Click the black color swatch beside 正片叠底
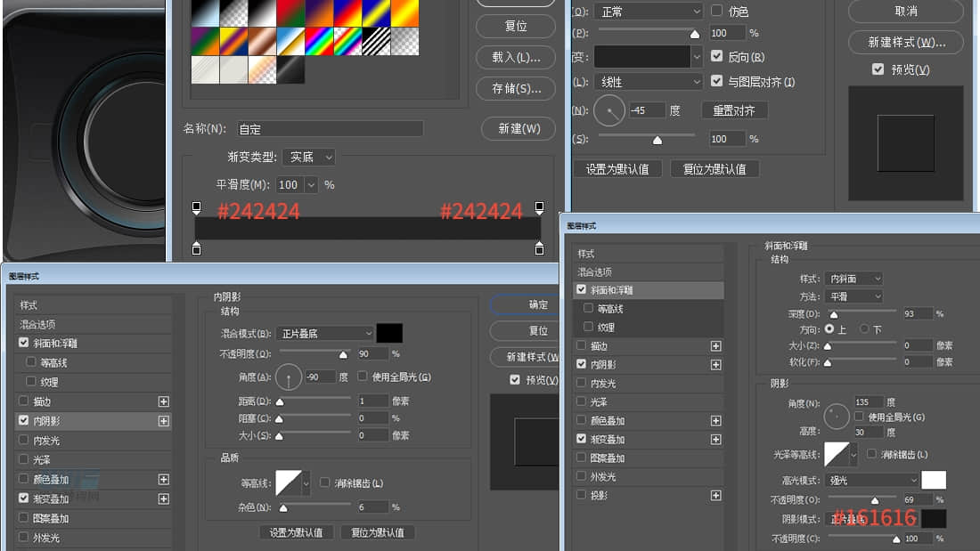Image resolution: width=980 pixels, height=551 pixels. (389, 333)
